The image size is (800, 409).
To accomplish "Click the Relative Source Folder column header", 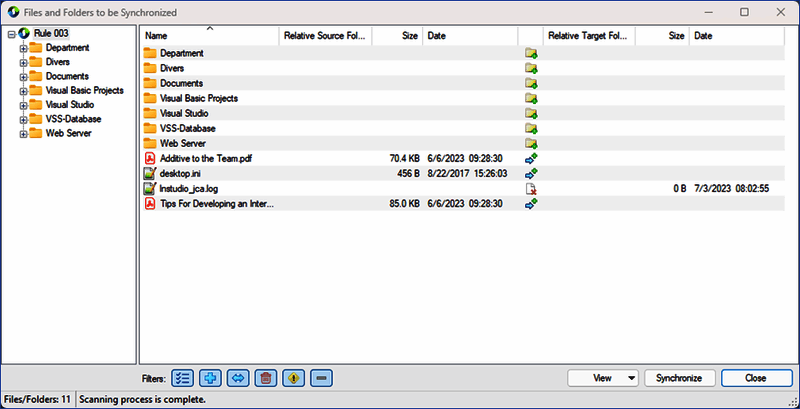I will 326,36.
